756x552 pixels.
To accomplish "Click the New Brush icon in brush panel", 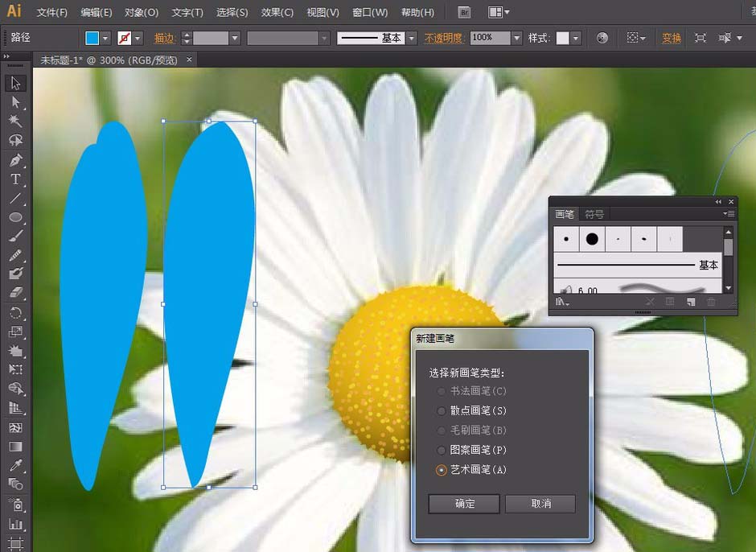I will (x=691, y=302).
